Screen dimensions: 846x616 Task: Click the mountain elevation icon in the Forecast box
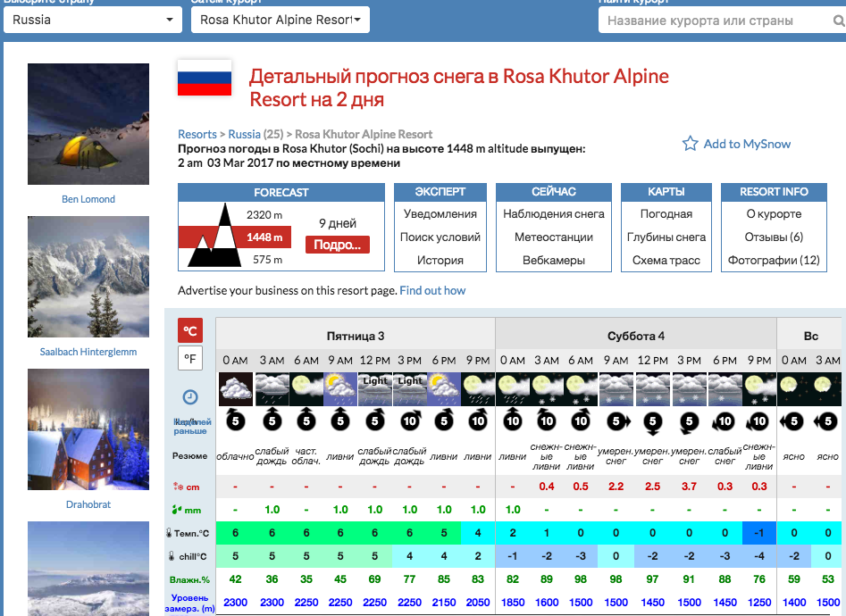[214, 236]
